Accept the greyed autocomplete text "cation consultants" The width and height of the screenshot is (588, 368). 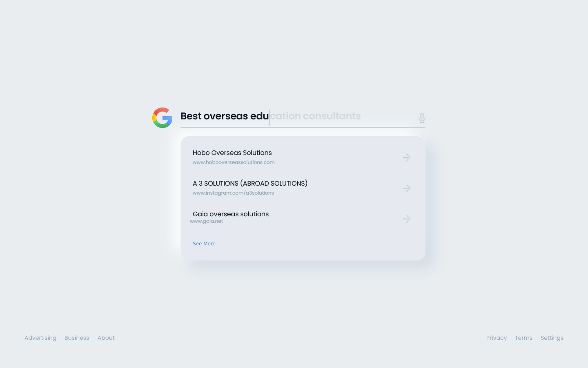(315, 116)
